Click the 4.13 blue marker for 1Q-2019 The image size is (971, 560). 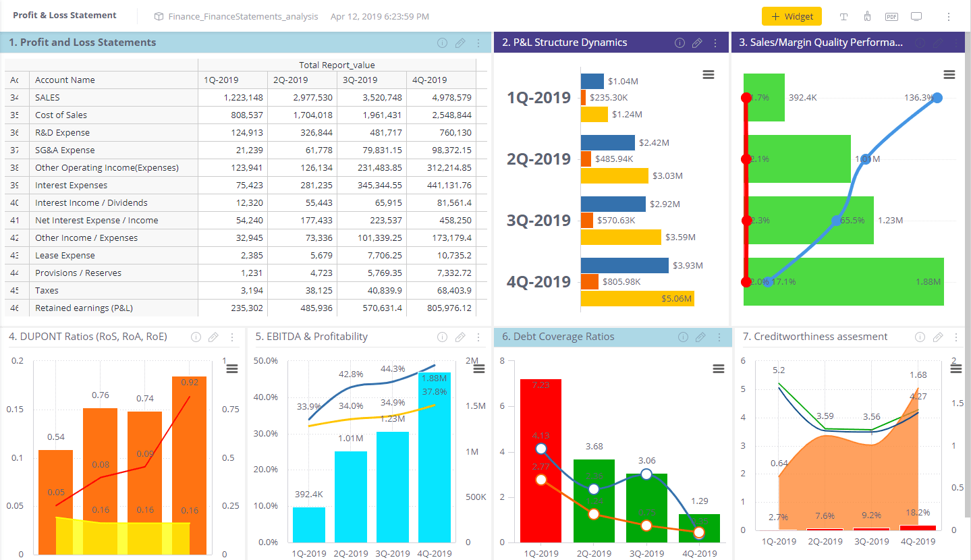[541, 449]
